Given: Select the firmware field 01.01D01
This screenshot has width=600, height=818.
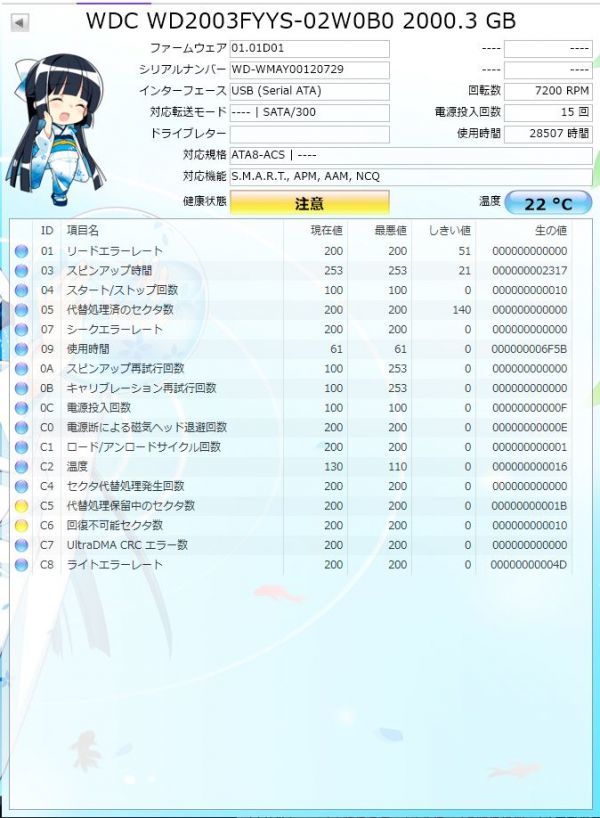Looking at the screenshot, I should tap(309, 49).
